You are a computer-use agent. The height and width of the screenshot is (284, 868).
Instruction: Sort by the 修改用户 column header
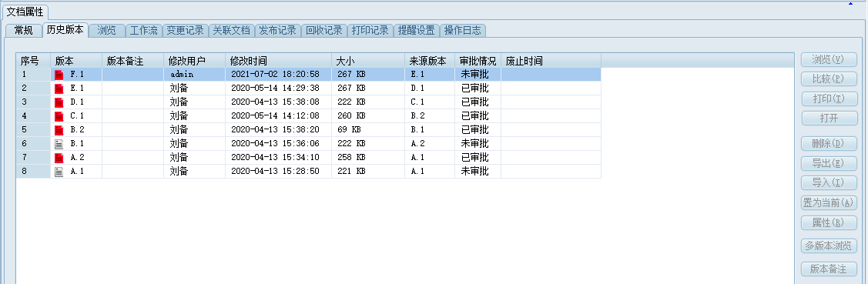click(x=194, y=60)
